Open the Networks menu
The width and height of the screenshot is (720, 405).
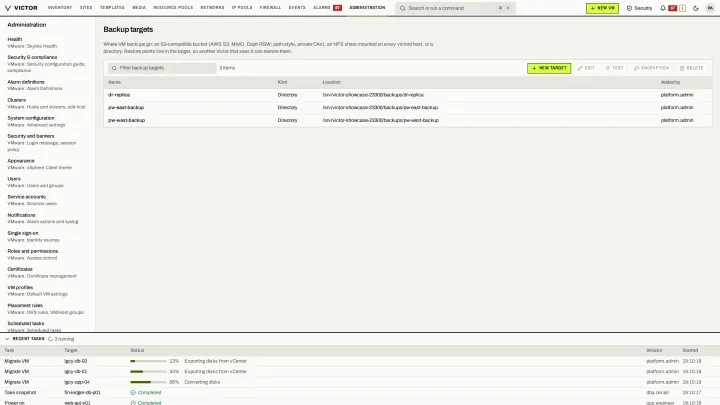212,8
